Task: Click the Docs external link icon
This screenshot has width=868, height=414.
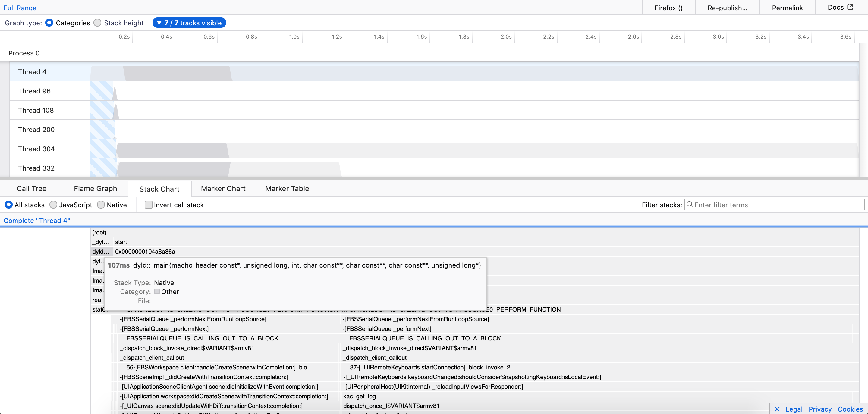Action: [850, 7]
